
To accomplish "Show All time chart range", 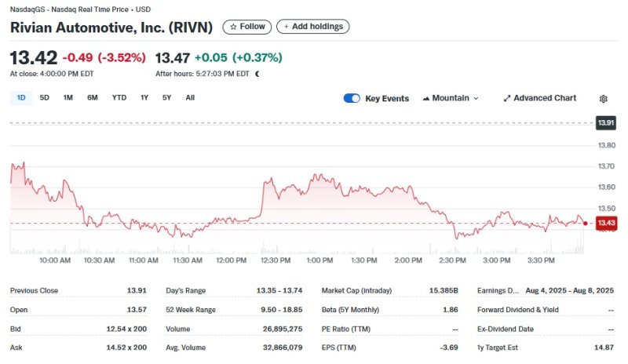I will (190, 98).
